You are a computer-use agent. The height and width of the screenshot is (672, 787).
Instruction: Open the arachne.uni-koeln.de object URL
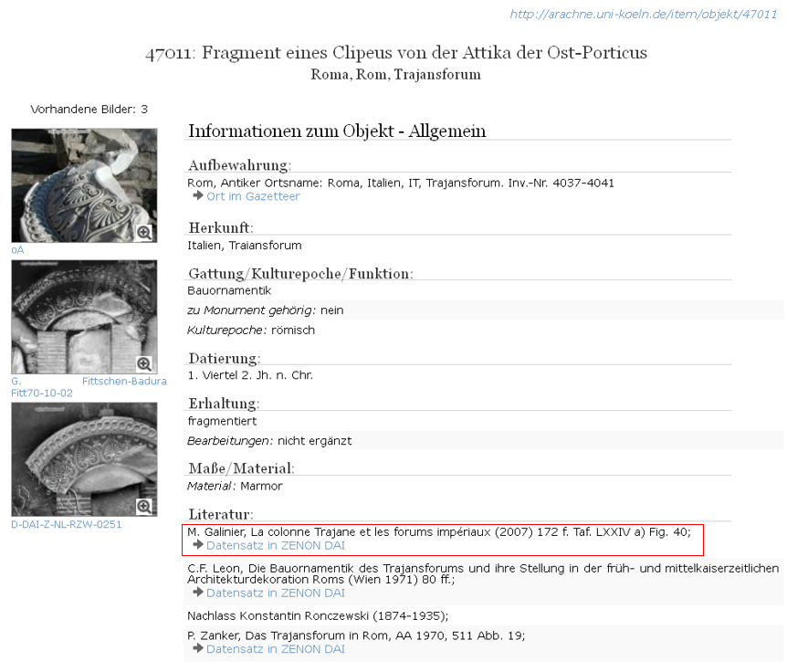(643, 14)
